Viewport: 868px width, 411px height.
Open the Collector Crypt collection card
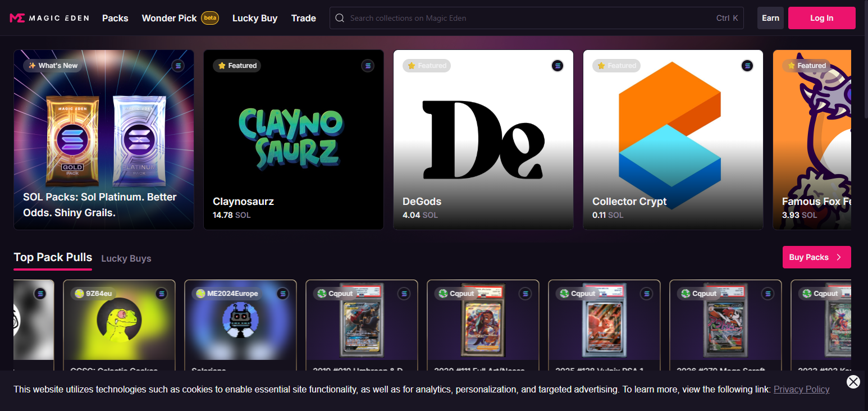point(673,140)
